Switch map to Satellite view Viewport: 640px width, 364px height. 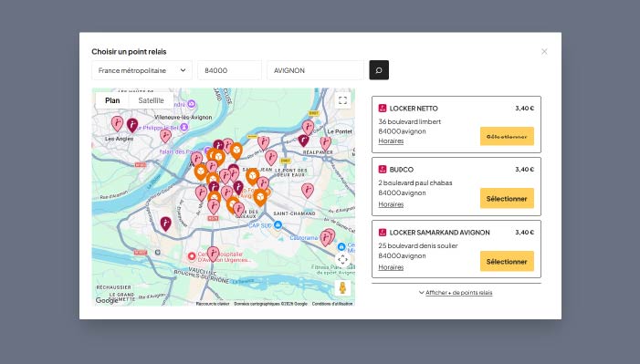pyautogui.click(x=151, y=100)
